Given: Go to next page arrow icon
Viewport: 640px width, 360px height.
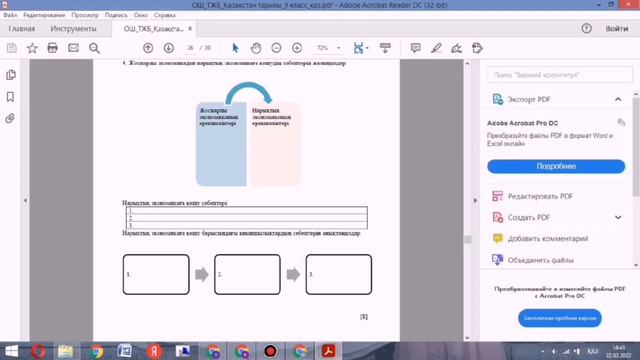Looking at the screenshot, I should pyautogui.click(x=169, y=48).
